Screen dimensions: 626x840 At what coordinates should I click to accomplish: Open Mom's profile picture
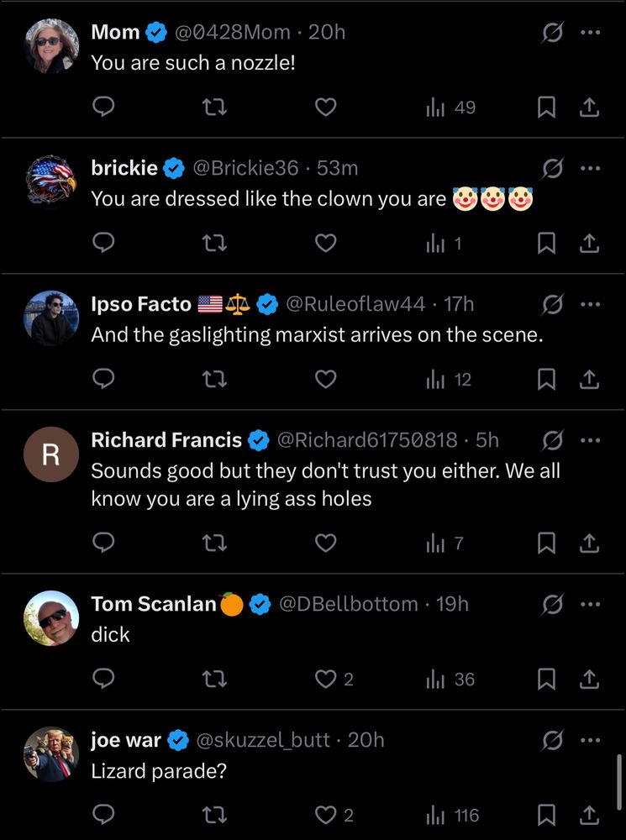click(51, 45)
